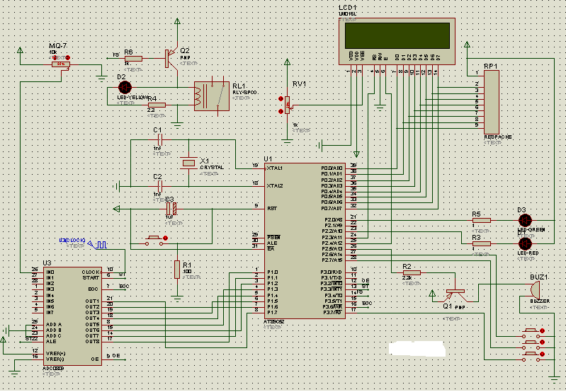Click the X1 crystal symbol
The height and width of the screenshot is (392, 566).
point(189,163)
